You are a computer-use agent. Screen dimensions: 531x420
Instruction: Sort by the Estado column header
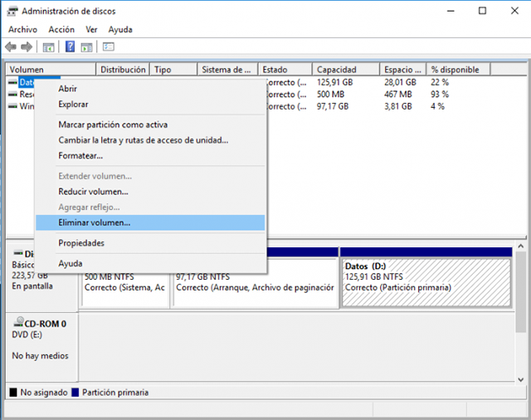285,70
